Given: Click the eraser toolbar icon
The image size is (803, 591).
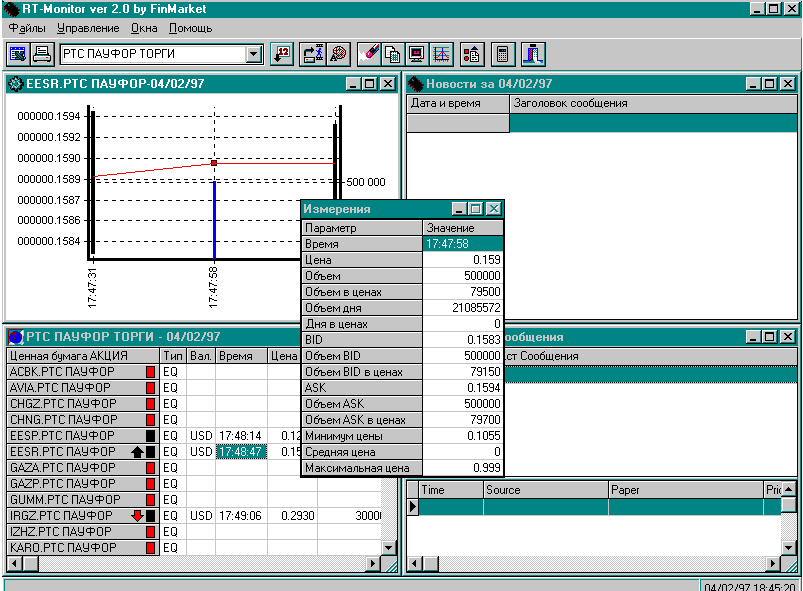Looking at the screenshot, I should [369, 54].
